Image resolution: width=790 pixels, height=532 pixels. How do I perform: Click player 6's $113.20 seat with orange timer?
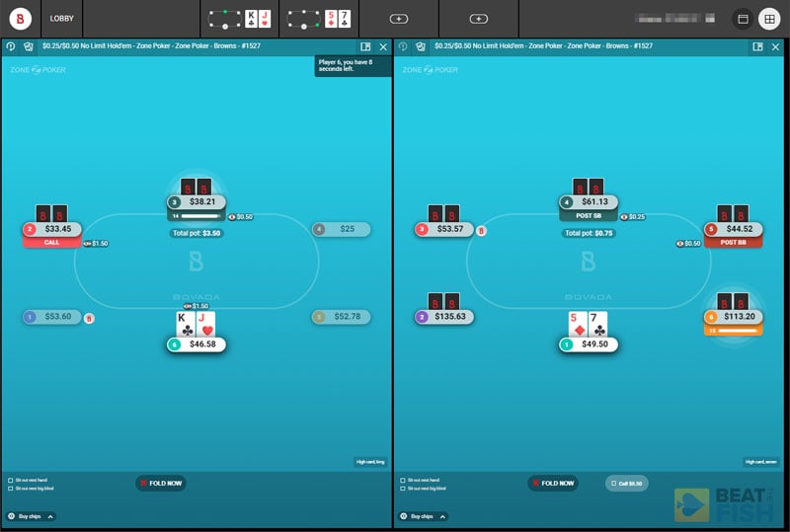[x=736, y=318]
